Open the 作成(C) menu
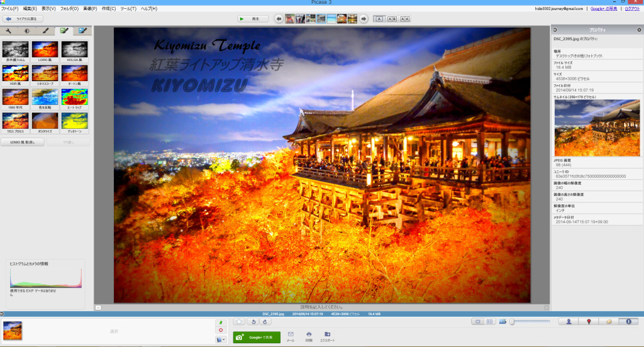The height and width of the screenshot is (347, 644). 108,9
